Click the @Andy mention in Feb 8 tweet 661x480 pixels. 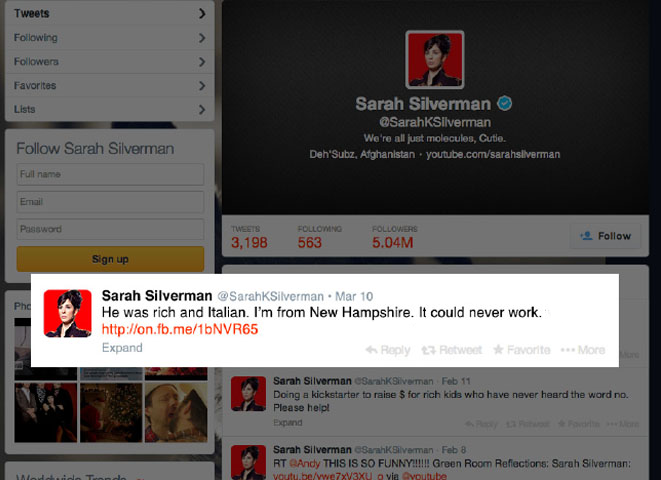point(304,464)
